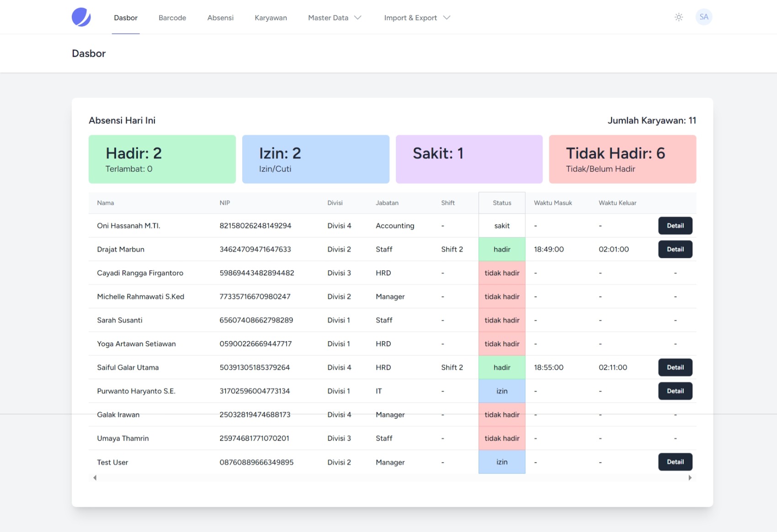
Task: Click the green Hadir summary card
Action: (162, 159)
